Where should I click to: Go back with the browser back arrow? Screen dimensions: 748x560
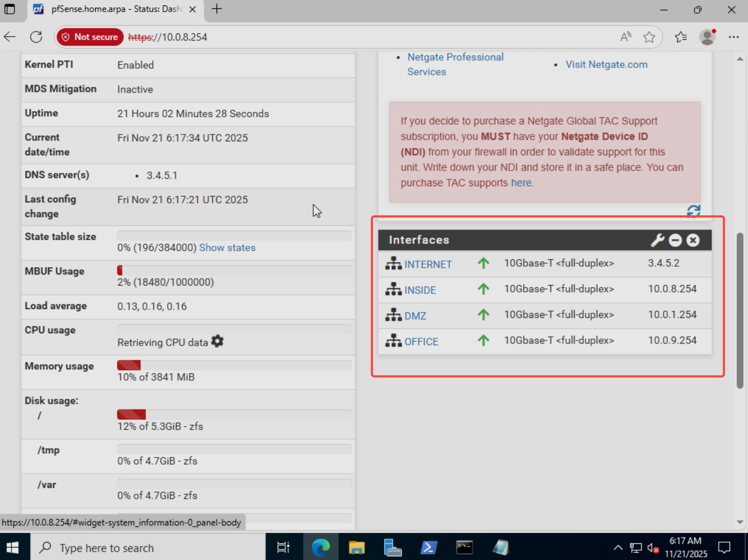pyautogui.click(x=10, y=37)
